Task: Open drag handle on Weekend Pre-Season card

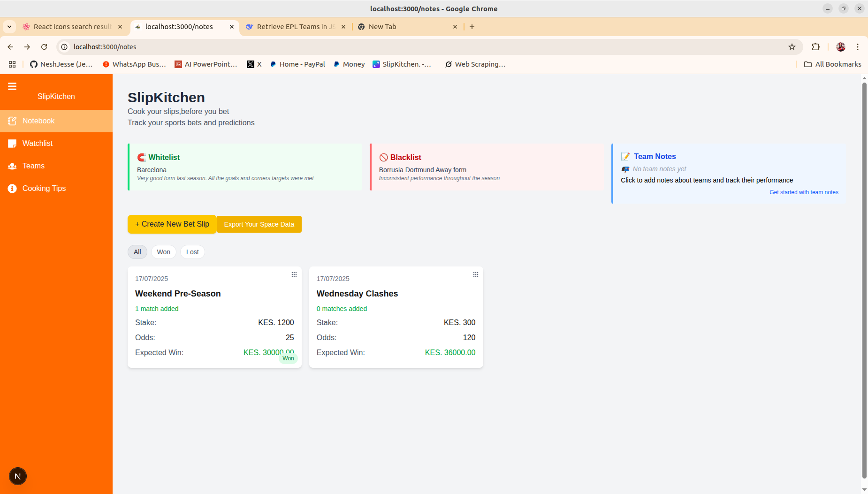Action: pos(294,274)
